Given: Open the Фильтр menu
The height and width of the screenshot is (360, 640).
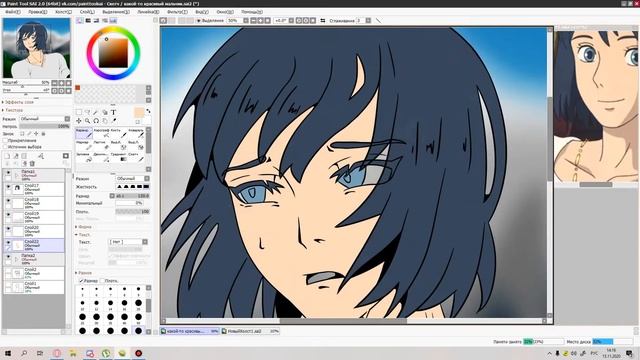Looking at the screenshot, I should tap(177, 12).
